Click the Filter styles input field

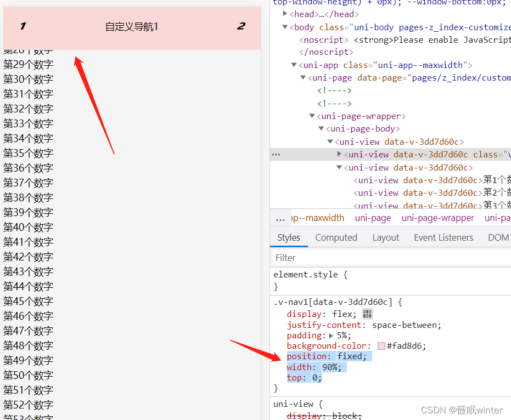(391, 258)
